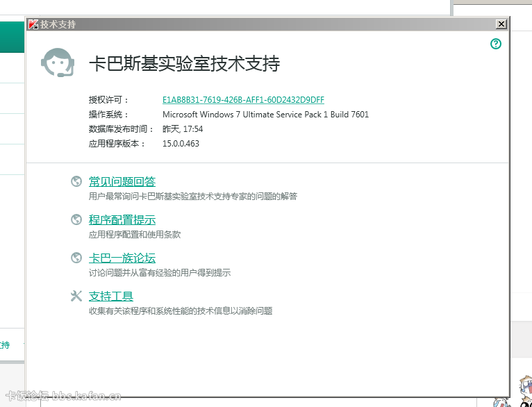Viewport: 532px width, 407px height.
Task: Close the 技术支持 dialog window
Action: point(501,24)
